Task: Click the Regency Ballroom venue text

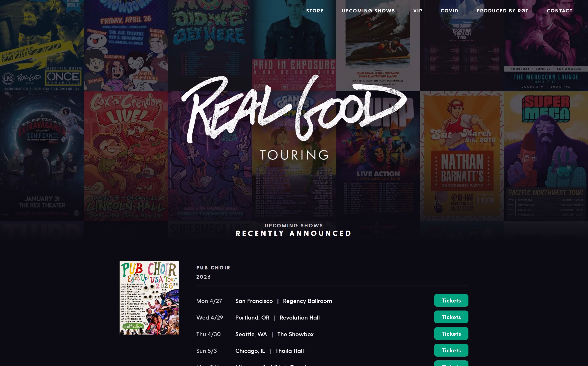Action: point(307,301)
